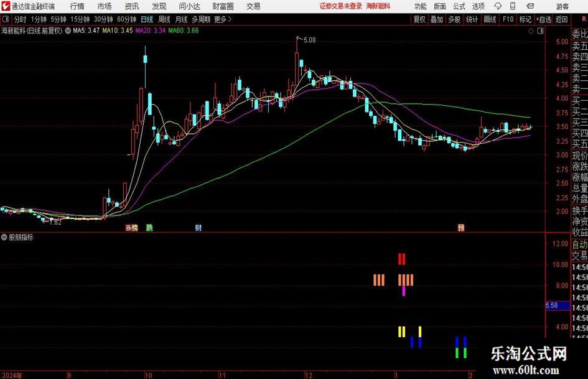Viewport: 588px width, 379px height.
Task: Open the 市场 menu
Action: point(105,6)
